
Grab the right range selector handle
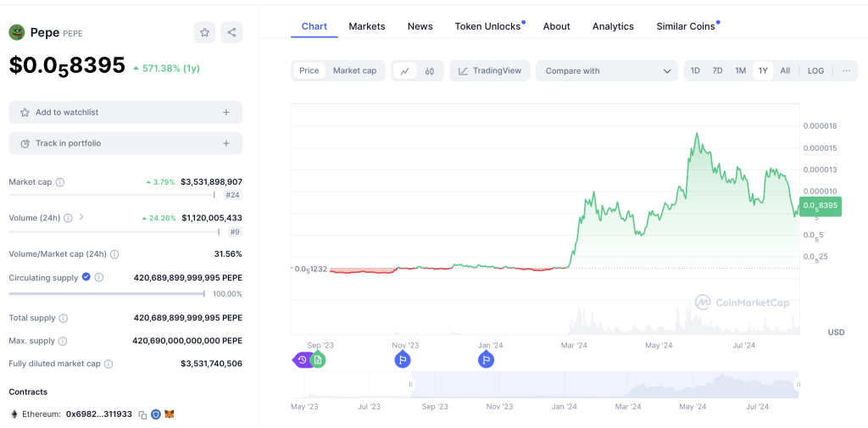tap(798, 384)
